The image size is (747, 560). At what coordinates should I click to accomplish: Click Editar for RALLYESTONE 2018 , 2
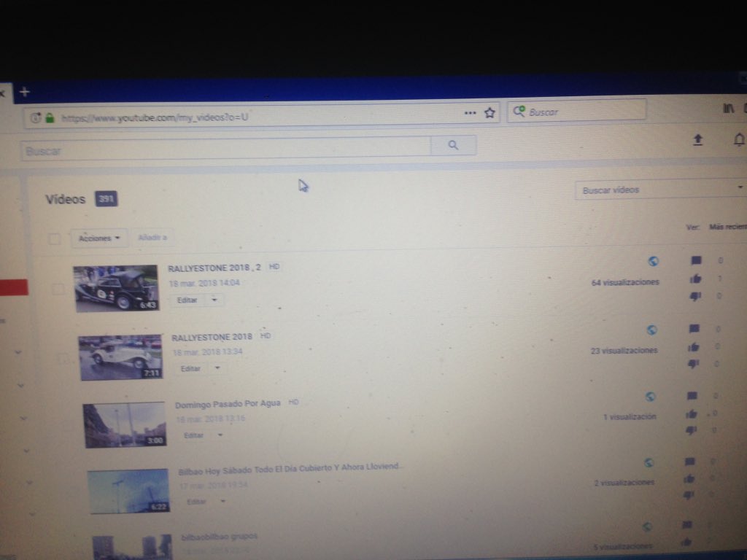click(187, 300)
